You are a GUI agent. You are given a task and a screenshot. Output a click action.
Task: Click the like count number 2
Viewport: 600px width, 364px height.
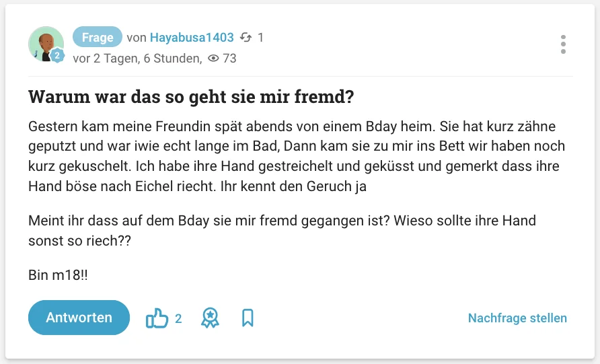point(178,318)
